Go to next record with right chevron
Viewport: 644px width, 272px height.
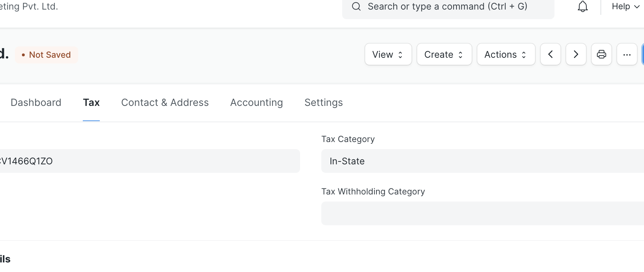576,54
